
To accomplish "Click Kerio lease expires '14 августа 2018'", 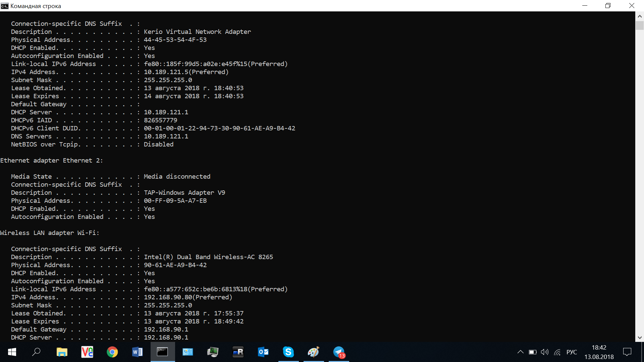I will coord(171,96).
